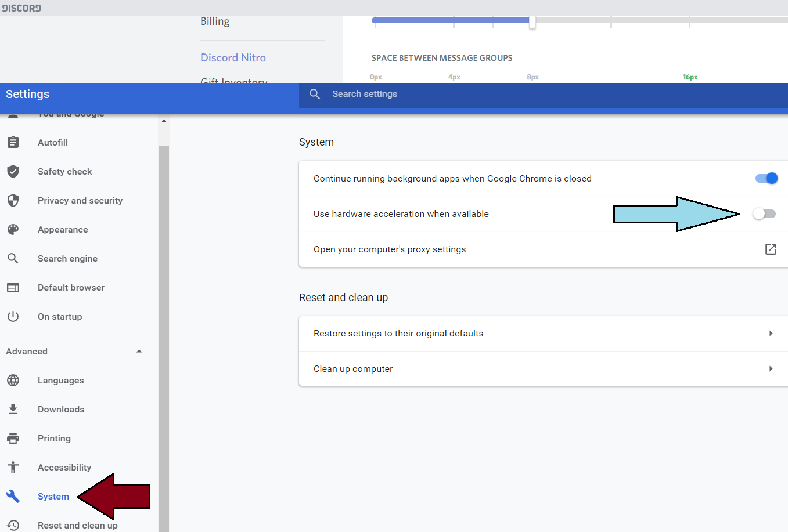Open Discord Billing settings
The height and width of the screenshot is (532, 788).
(215, 21)
